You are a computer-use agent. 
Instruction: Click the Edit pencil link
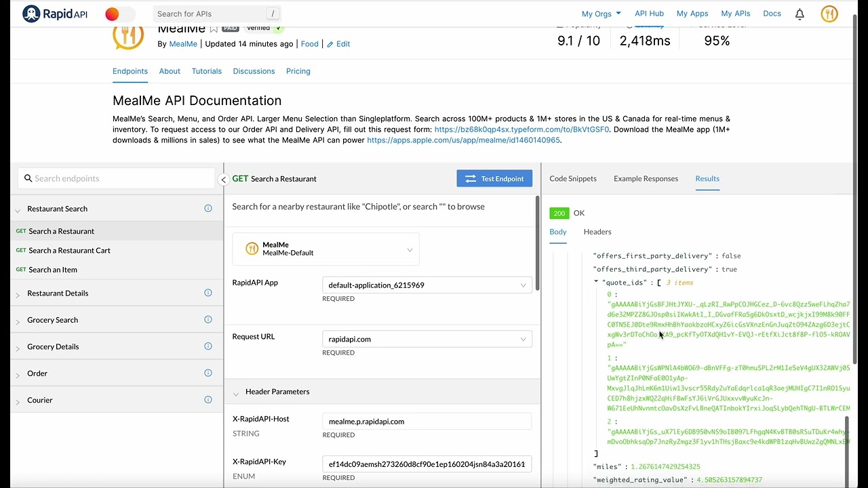click(339, 44)
